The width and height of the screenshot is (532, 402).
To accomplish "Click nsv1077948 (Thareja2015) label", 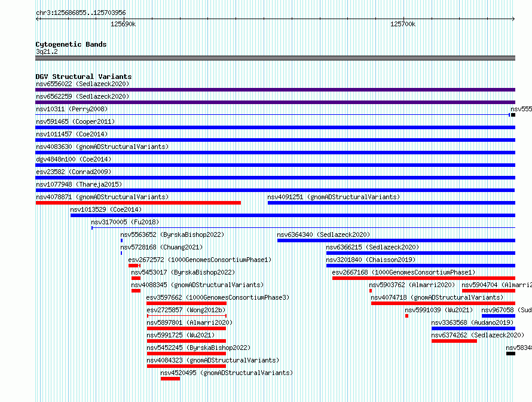I will coord(79,184).
